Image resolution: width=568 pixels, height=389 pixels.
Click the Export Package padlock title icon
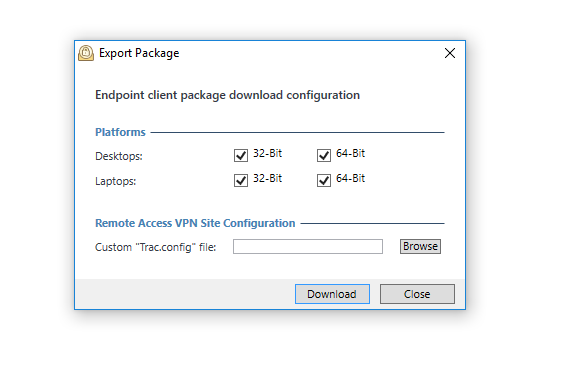click(86, 53)
